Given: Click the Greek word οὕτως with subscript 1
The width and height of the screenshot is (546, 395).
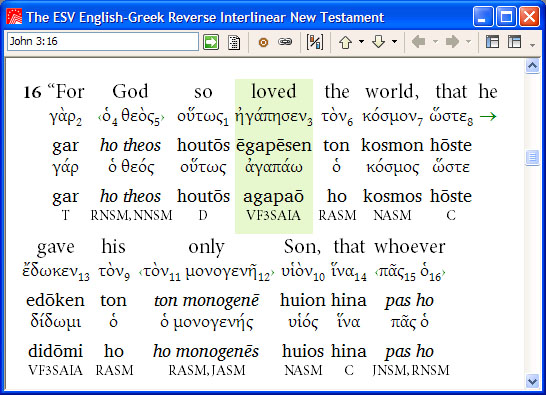Looking at the screenshot, I should tap(203, 117).
